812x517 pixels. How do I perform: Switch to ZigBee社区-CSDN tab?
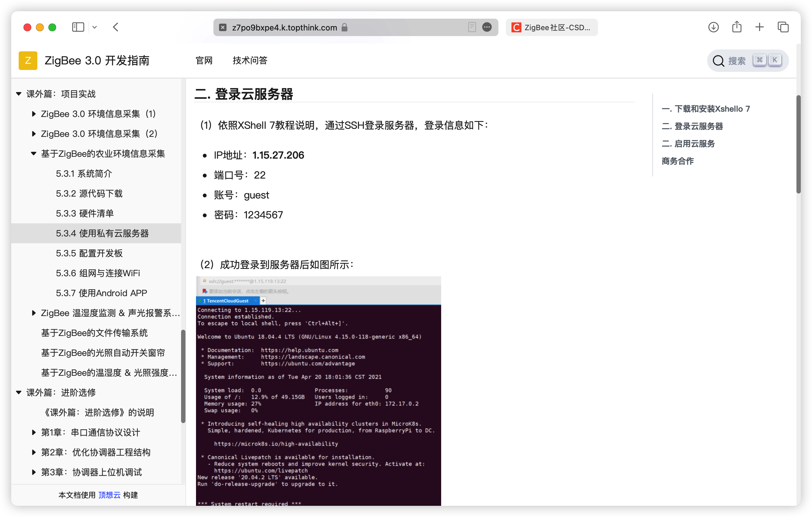coord(551,27)
